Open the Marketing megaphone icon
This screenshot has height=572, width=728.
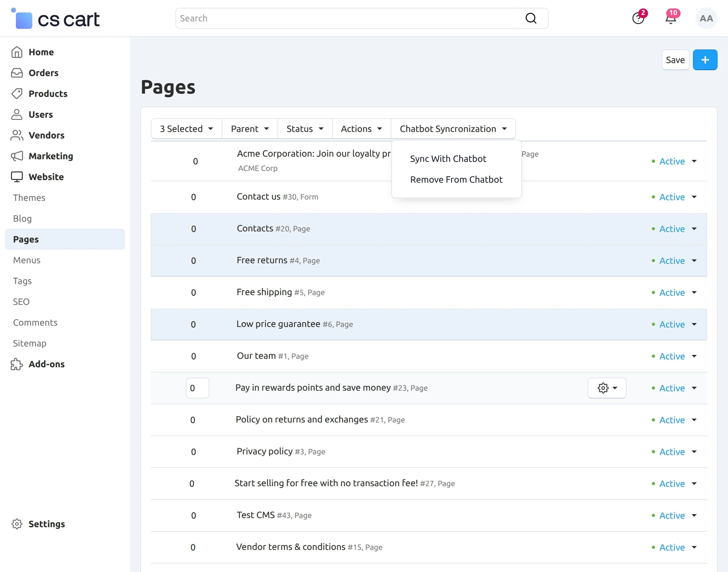point(17,156)
